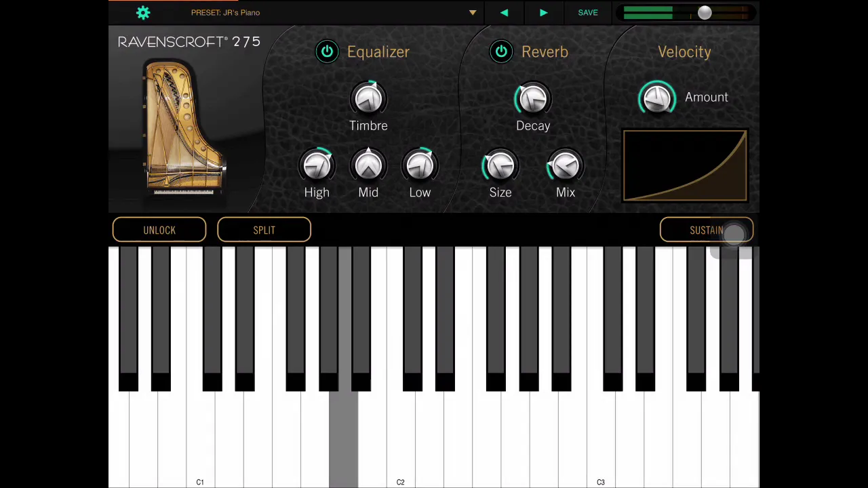
Task: Open the settings gear icon
Action: pos(143,12)
